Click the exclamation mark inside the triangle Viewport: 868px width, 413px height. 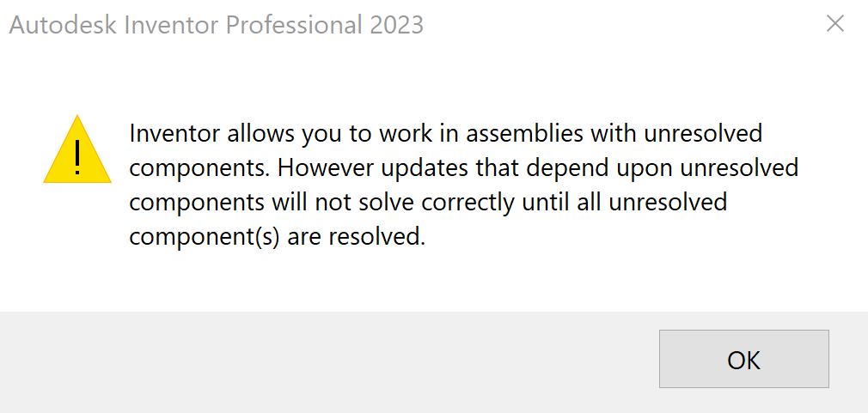click(77, 155)
